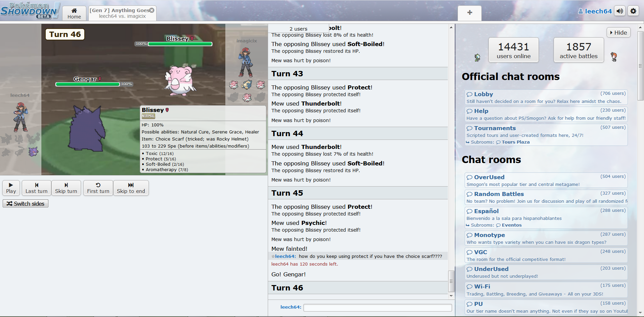644x317 pixels.
Task: Advance with Skip turn button
Action: coord(66,188)
